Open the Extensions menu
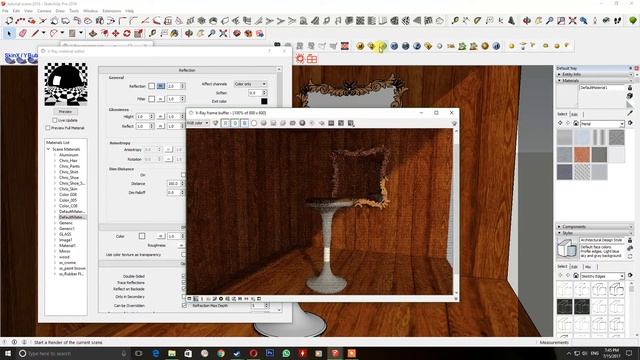This screenshot has width=640, height=360. (x=111, y=11)
